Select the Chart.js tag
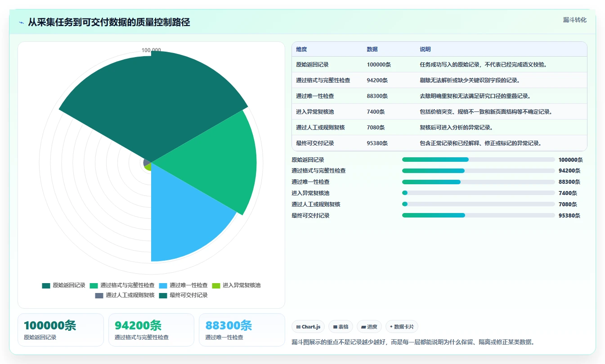This screenshot has width=605, height=364. point(308,327)
